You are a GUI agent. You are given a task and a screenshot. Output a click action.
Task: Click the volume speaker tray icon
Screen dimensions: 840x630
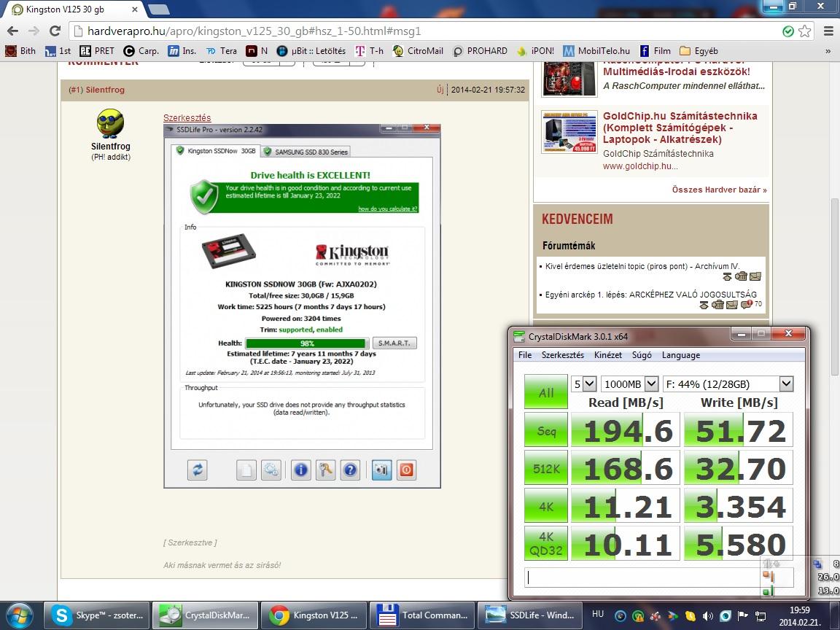pos(708,615)
